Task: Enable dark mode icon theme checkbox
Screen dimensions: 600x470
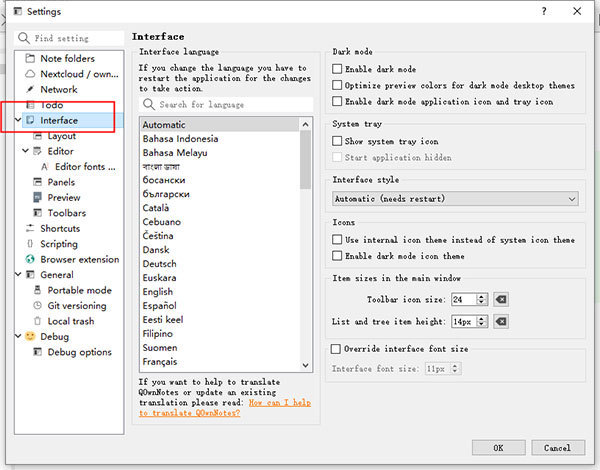Action: tap(337, 256)
